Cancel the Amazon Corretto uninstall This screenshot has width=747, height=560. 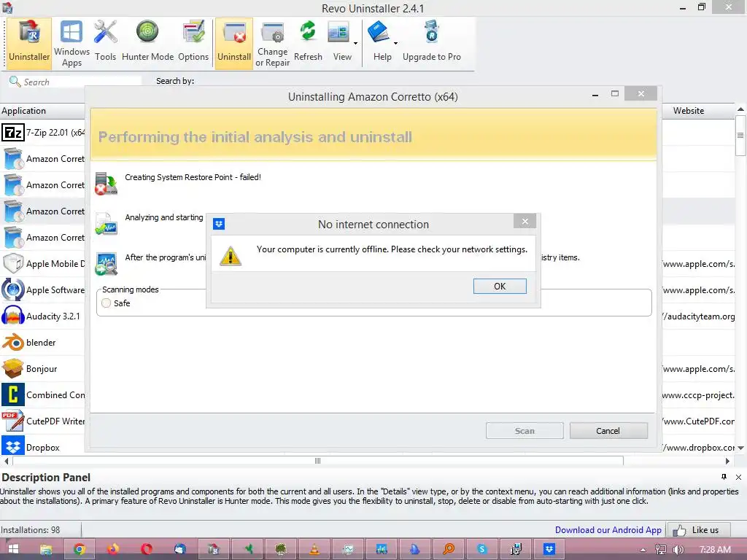(608, 430)
